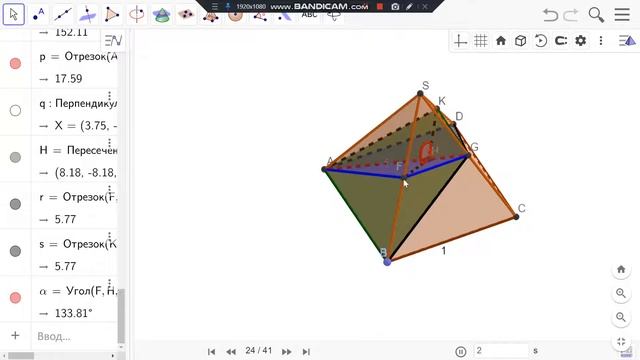Click the algebra panel vertical scrollbar

(x=121, y=316)
